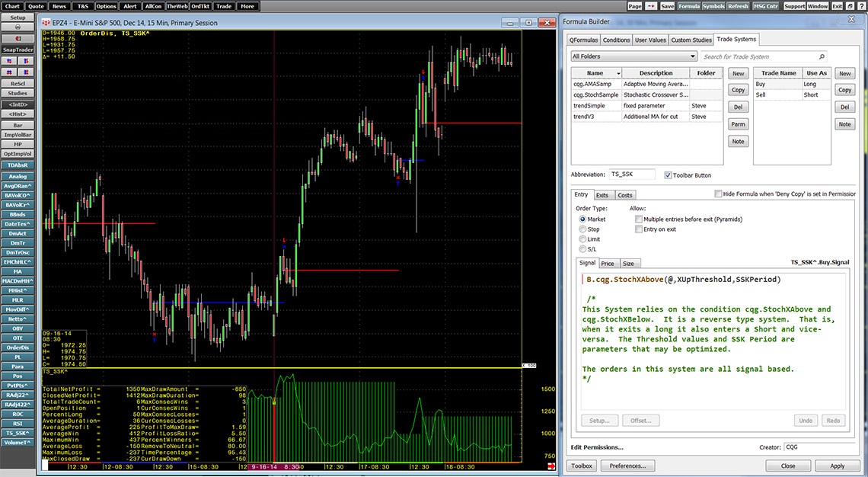The image size is (868, 477).
Task: Click the RSI study icon
Action: pyautogui.click(x=17, y=424)
